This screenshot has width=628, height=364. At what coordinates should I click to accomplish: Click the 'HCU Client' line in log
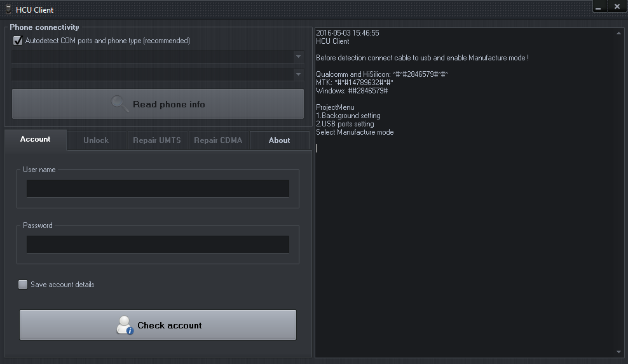[332, 41]
